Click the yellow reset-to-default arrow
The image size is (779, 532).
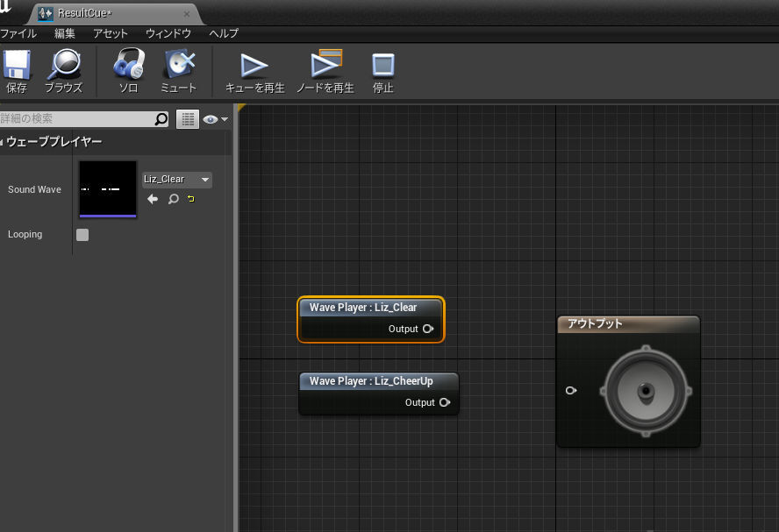190,199
